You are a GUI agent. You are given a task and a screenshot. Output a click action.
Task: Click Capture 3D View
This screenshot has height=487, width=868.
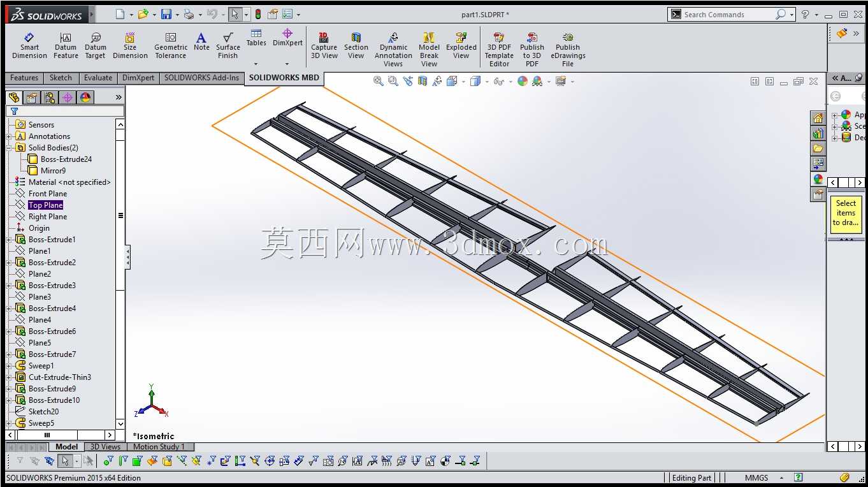coord(324,46)
